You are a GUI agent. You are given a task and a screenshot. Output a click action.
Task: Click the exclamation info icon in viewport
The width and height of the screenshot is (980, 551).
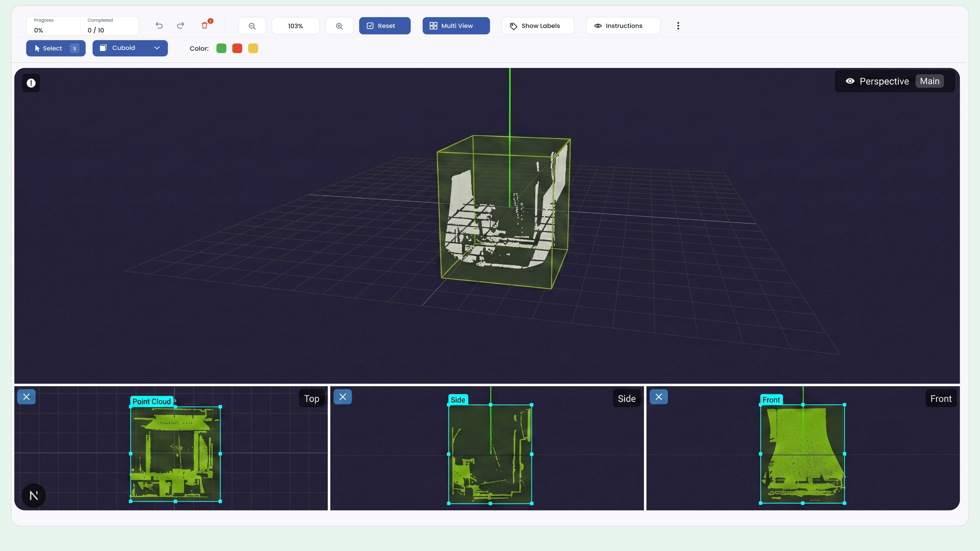[x=31, y=83]
